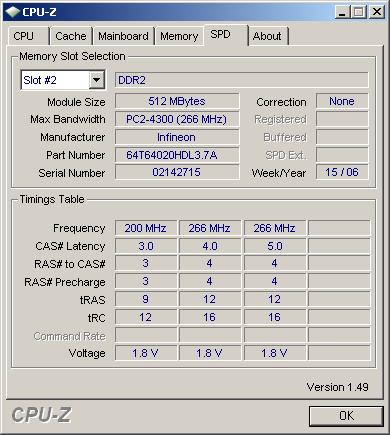Click the CPU-Z title bar icon
This screenshot has height=435, width=390.
13,12
